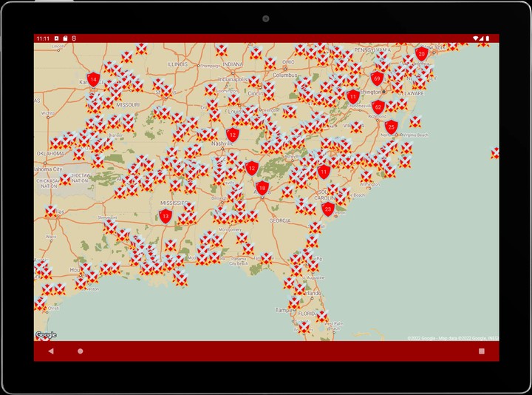Screen dimensions: 532x395
Task: Tap the 12 cluster between Nashville and Atlanta
Action: 252,169
